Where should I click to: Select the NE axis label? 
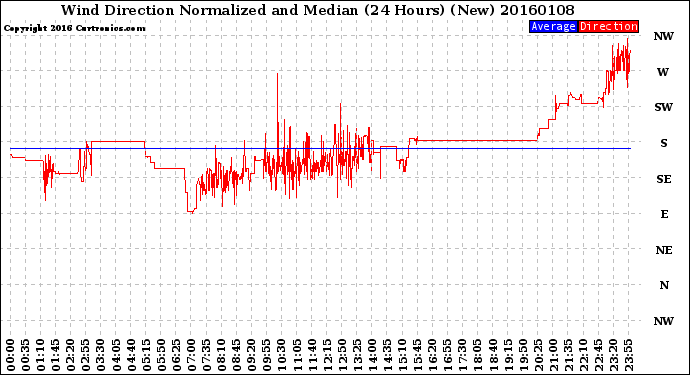[x=664, y=250]
